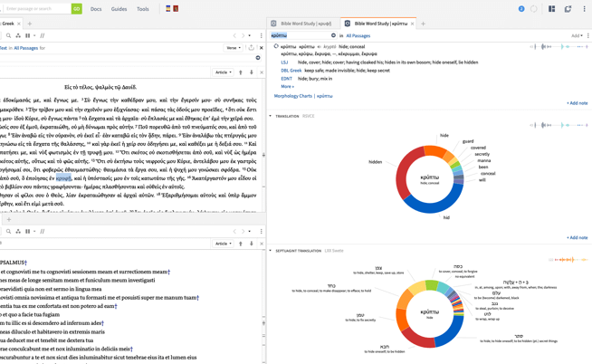Open the blue notifications badge icon
592x364 pixels.
tap(521, 9)
